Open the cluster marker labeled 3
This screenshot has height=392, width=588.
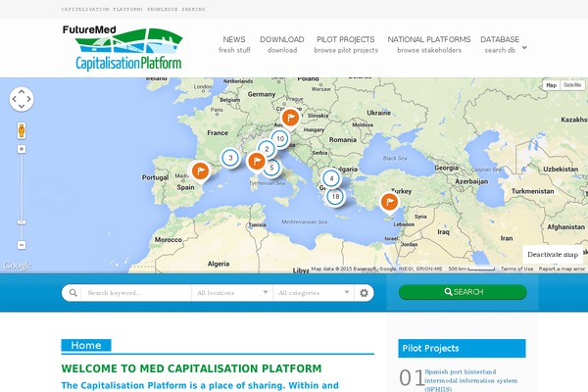click(230, 158)
